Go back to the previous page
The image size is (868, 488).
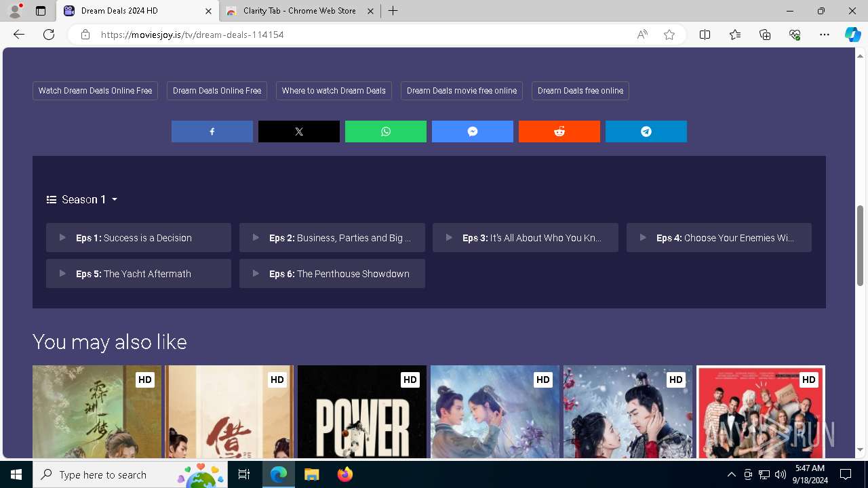point(19,35)
